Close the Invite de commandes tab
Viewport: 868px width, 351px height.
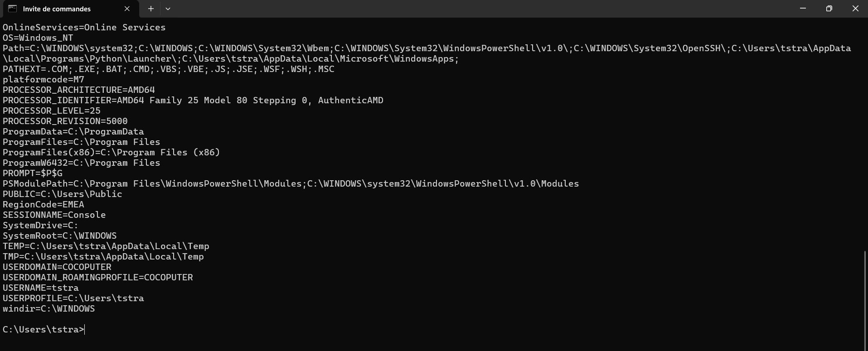point(127,9)
